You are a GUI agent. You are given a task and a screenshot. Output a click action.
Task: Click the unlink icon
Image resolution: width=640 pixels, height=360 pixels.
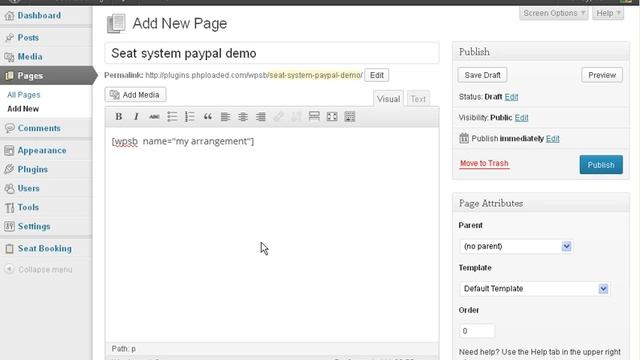point(296,117)
